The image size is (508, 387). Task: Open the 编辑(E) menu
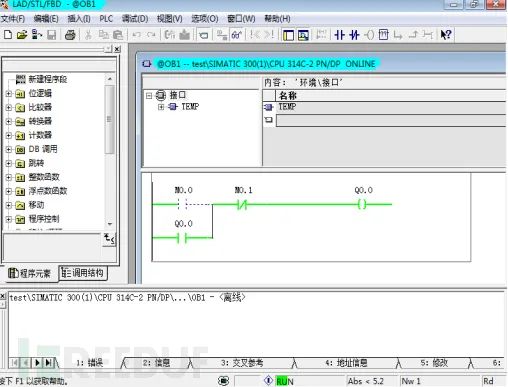pos(46,19)
